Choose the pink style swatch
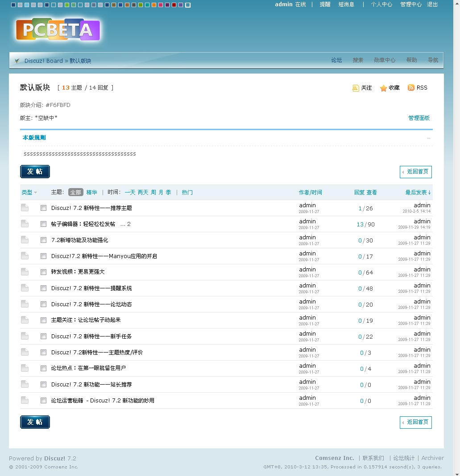This screenshot has width=460, height=476. tap(161, 5)
